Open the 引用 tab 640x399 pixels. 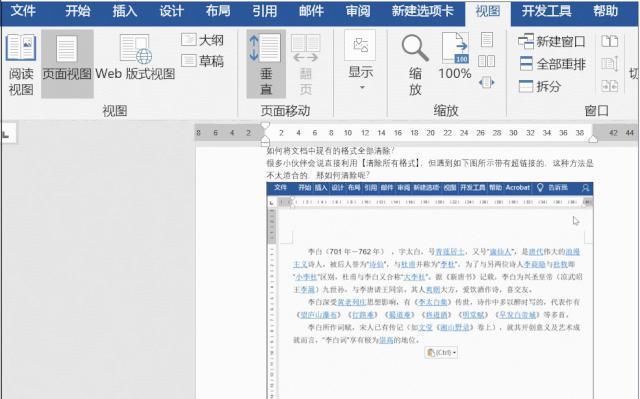pyautogui.click(x=264, y=11)
